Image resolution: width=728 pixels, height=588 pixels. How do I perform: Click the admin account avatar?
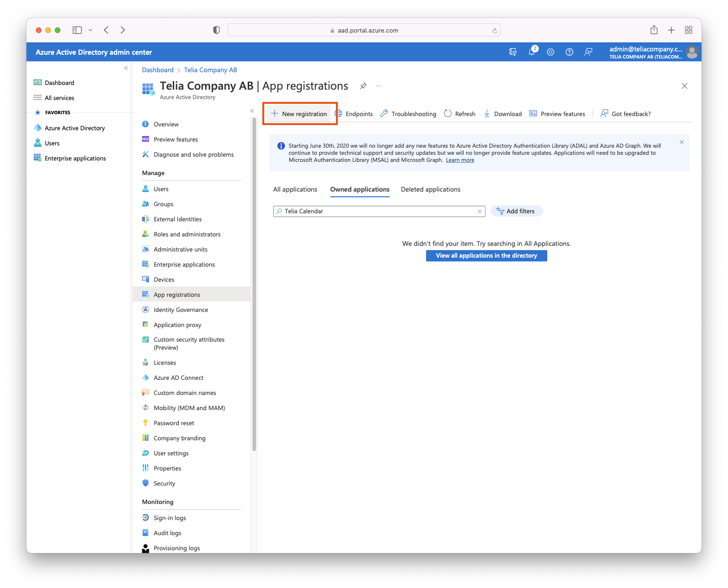click(692, 52)
